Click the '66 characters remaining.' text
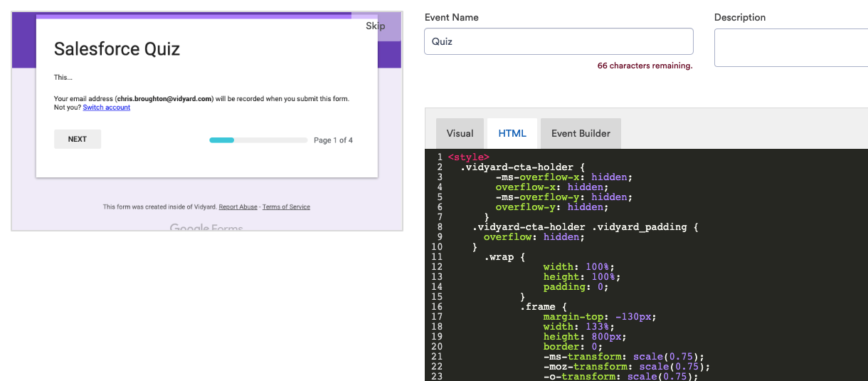The width and height of the screenshot is (868, 381). tap(645, 66)
